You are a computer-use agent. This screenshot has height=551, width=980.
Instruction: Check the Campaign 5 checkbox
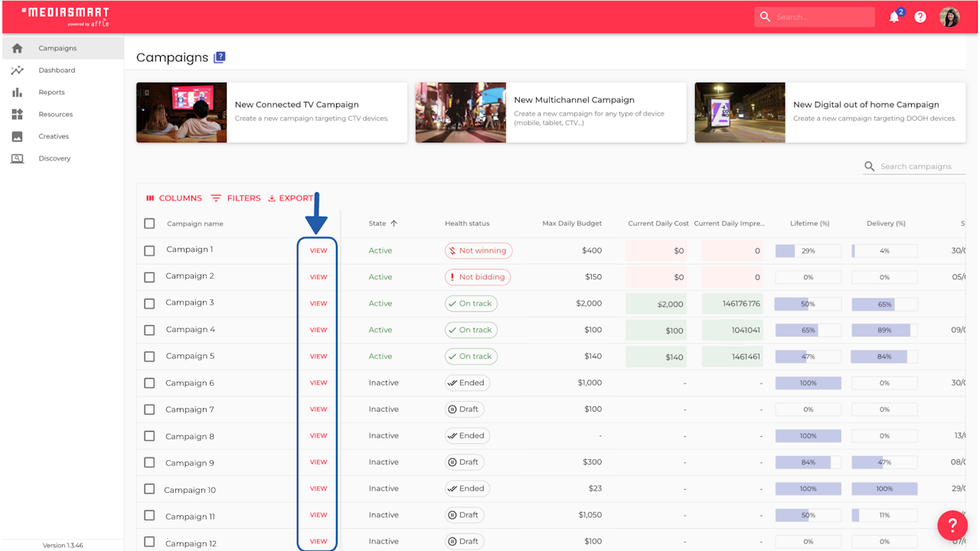coord(149,356)
